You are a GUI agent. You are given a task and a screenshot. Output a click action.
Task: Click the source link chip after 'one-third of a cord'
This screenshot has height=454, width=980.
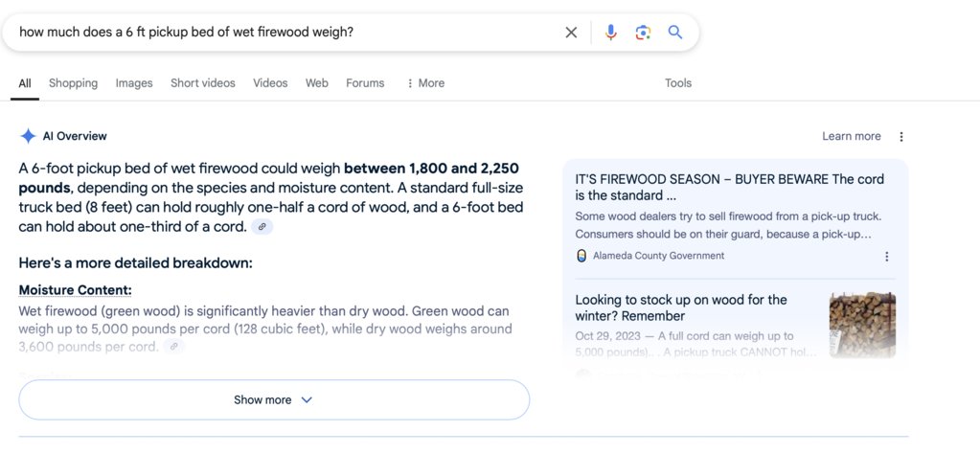click(262, 227)
